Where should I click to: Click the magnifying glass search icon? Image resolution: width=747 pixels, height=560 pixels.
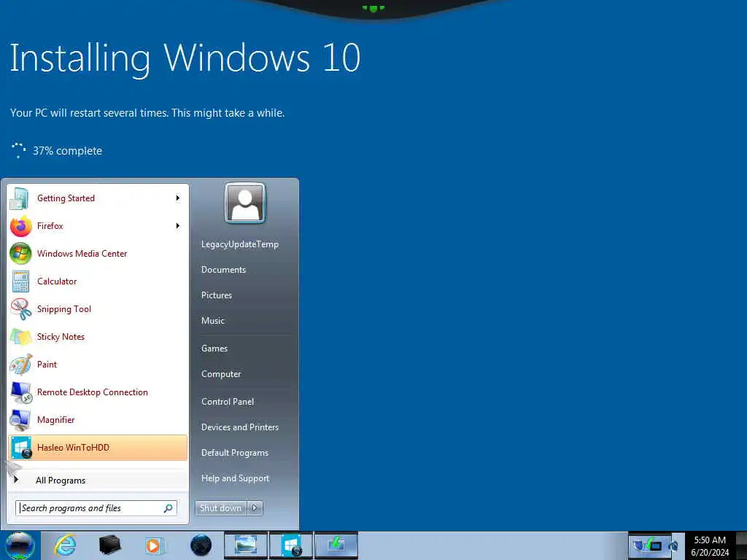(x=169, y=508)
